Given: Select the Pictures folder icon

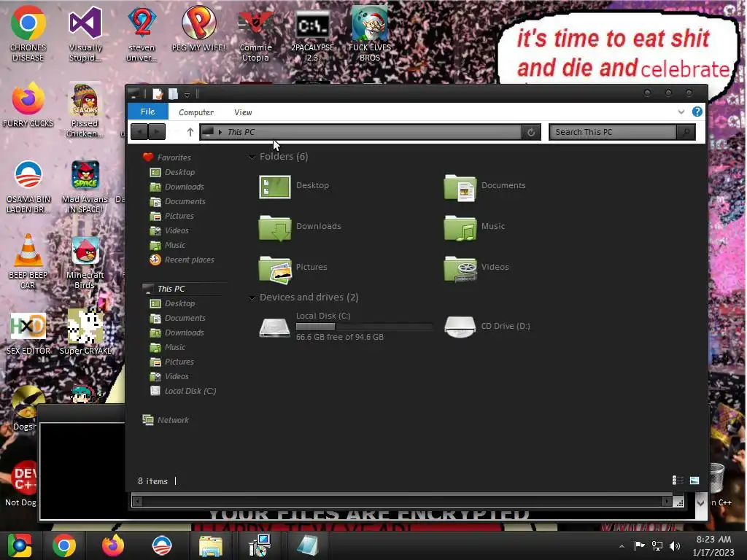Looking at the screenshot, I should click(x=275, y=269).
